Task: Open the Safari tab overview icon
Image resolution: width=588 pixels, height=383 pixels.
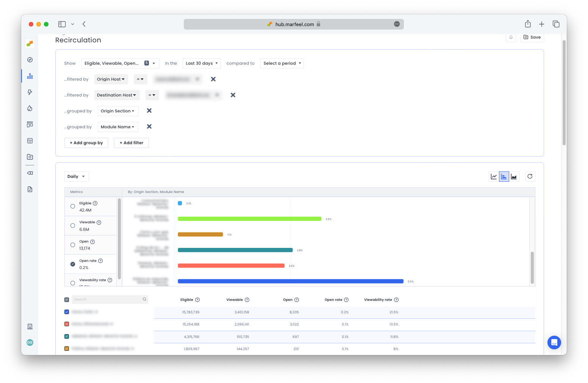Action: (x=556, y=24)
